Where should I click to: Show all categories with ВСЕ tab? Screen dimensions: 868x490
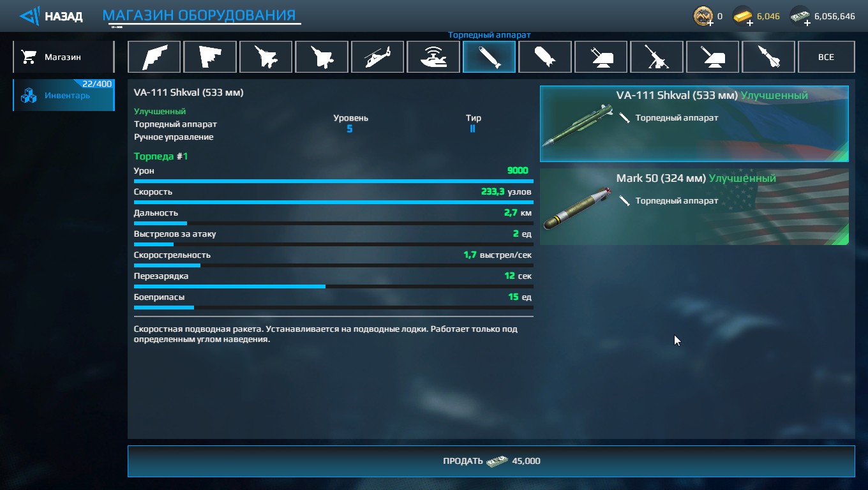[826, 57]
